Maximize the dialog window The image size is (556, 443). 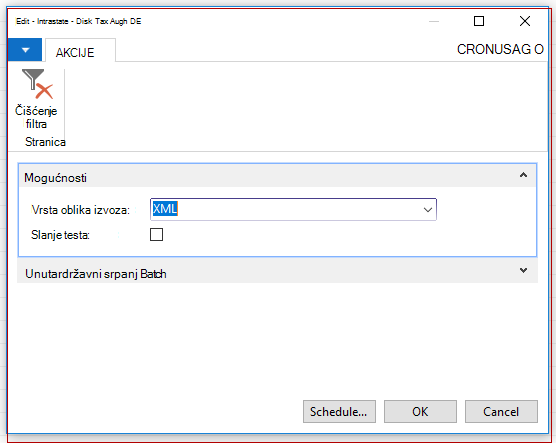click(x=479, y=21)
